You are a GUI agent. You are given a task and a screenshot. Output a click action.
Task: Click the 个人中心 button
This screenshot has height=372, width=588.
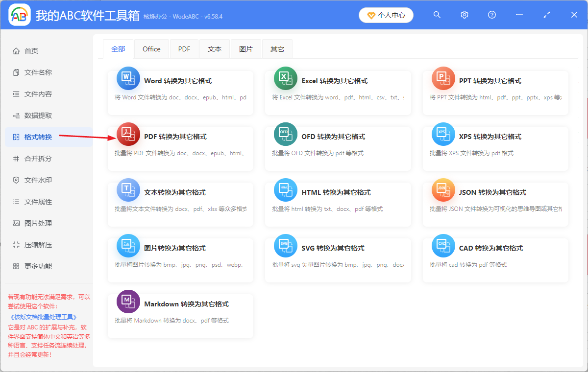(386, 15)
